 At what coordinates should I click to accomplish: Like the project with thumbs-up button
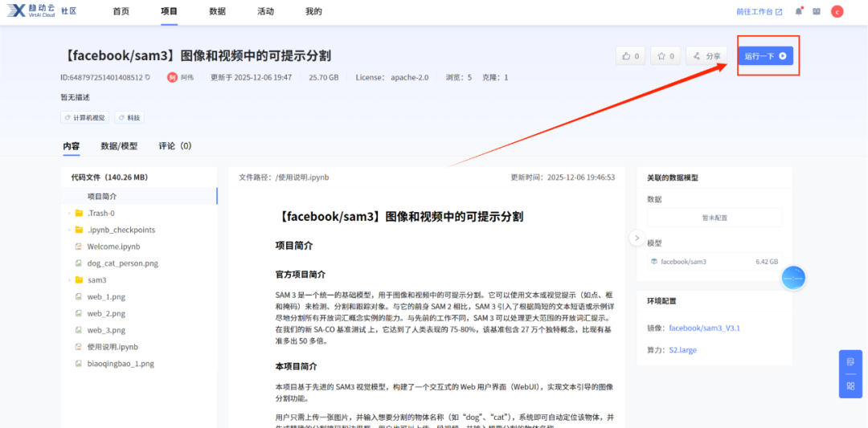(x=631, y=56)
